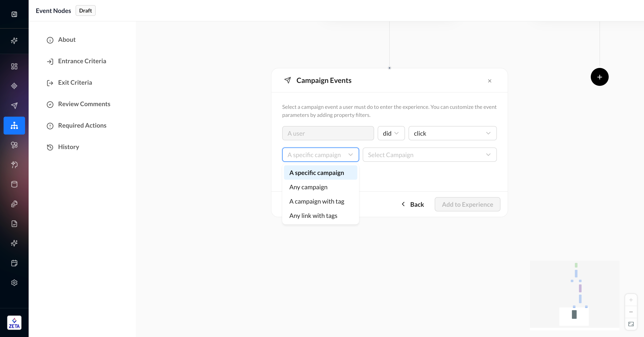Image resolution: width=644 pixels, height=337 pixels.
Task: Open the dashboard grid icon in the sidebar
Action: pos(14,66)
